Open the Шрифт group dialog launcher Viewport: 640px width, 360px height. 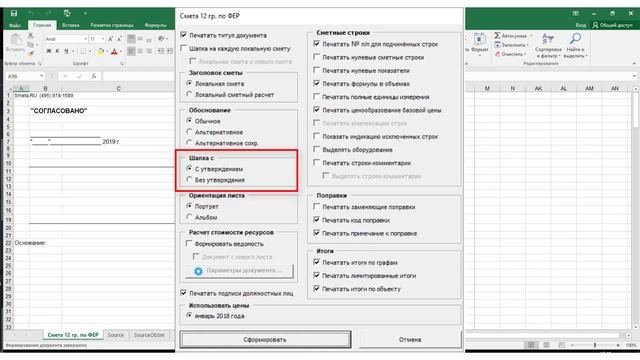click(x=122, y=64)
